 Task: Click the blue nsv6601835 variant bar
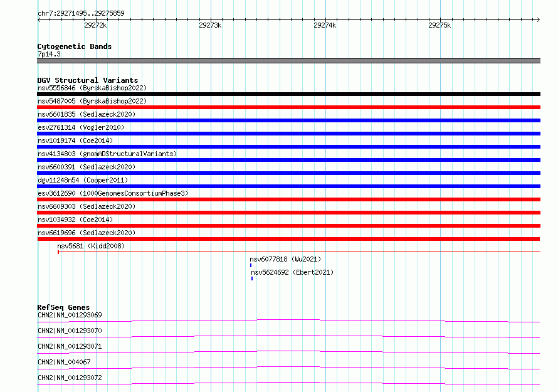point(288,120)
